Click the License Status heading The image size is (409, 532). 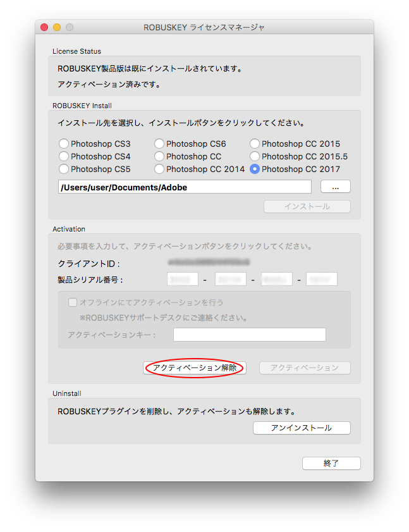tap(76, 51)
